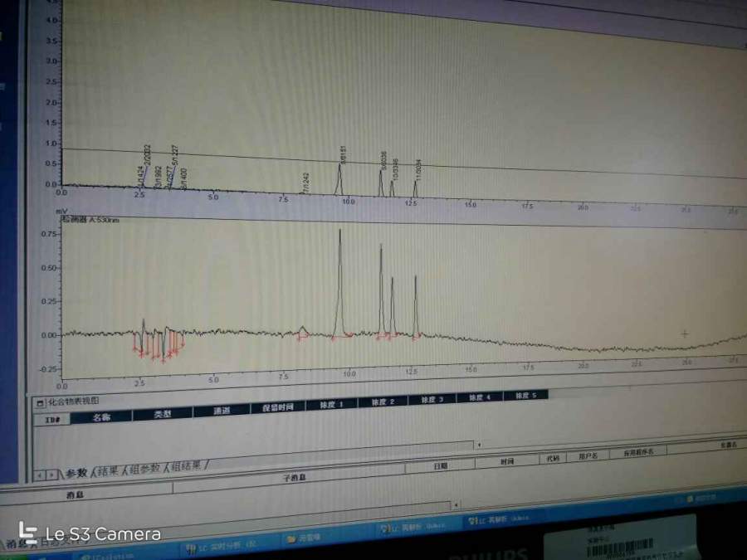Open the 组结果 tab
The width and height of the screenshot is (747, 560).
click(186, 465)
